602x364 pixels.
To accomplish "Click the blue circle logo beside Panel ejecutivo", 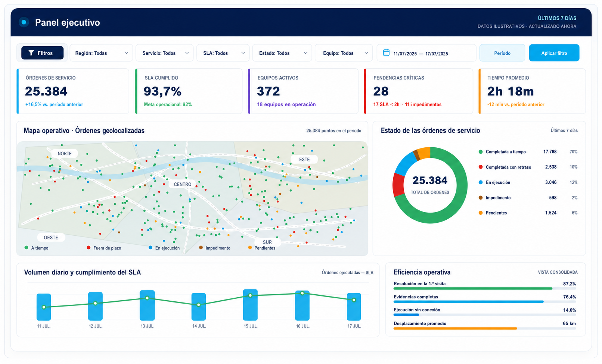I will [x=24, y=22].
